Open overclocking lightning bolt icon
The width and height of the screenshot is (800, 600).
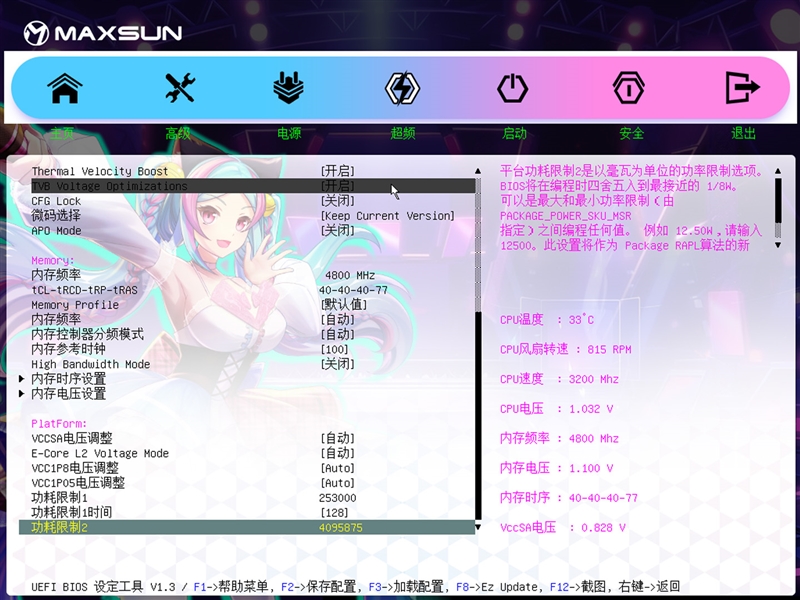[402, 88]
